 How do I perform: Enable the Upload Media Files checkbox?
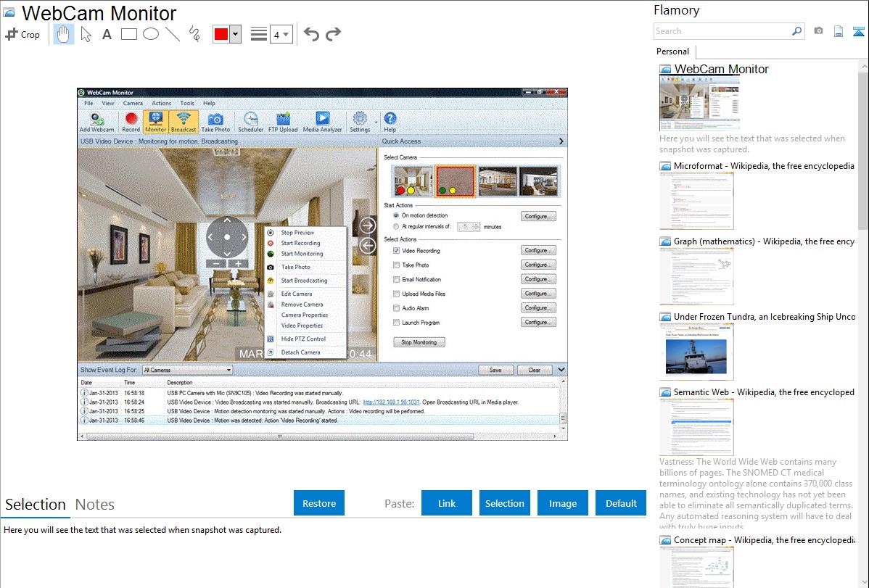pos(396,294)
